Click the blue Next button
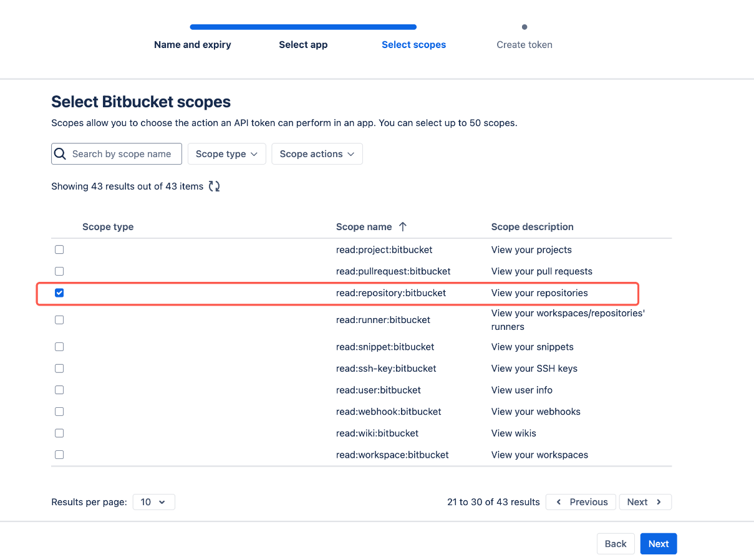This screenshot has height=560, width=754. (x=658, y=544)
